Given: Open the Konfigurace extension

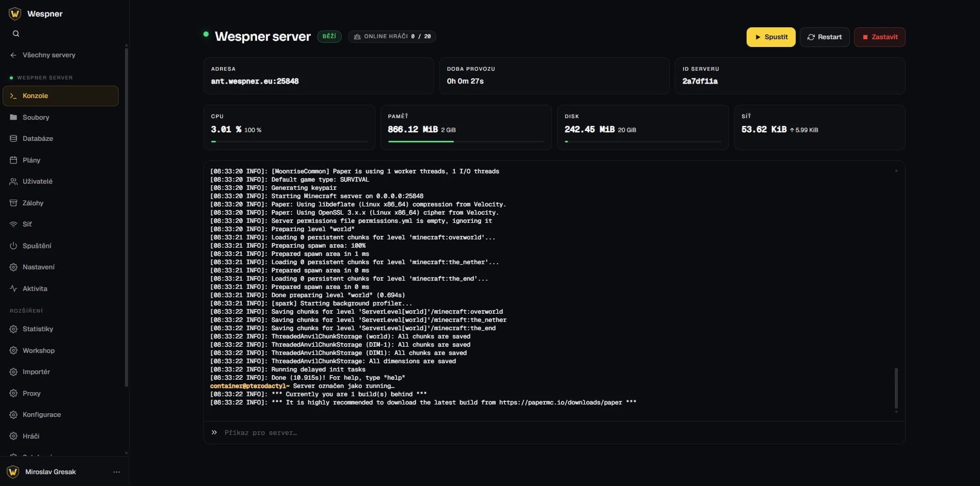Looking at the screenshot, I should 60,415.
